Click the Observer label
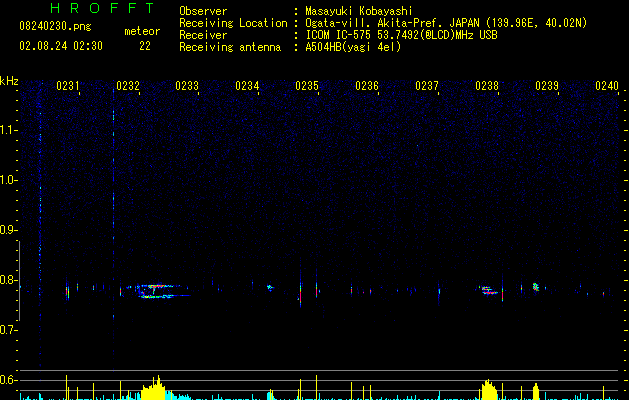This screenshot has height=400, width=629. pos(203,11)
